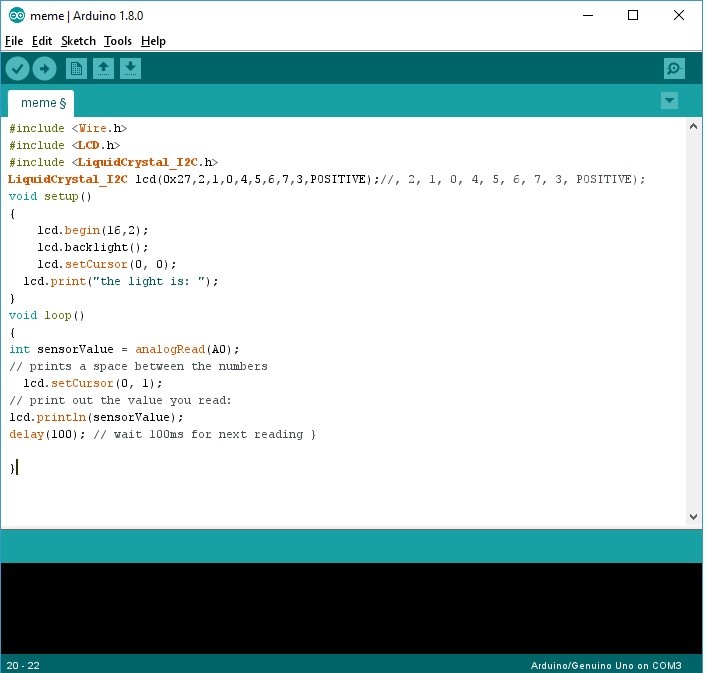This screenshot has width=709, height=673.
Task: Click the line '#include <Wire.h>'
Action: click(x=68, y=128)
